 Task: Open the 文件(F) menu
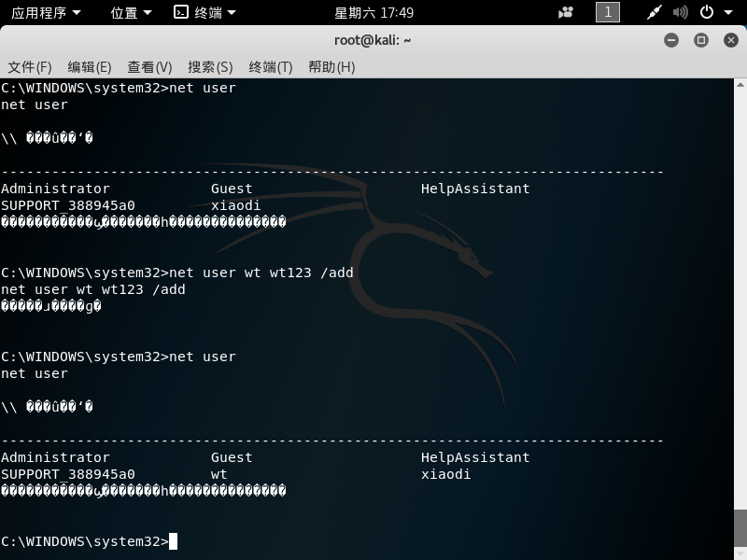(30, 67)
